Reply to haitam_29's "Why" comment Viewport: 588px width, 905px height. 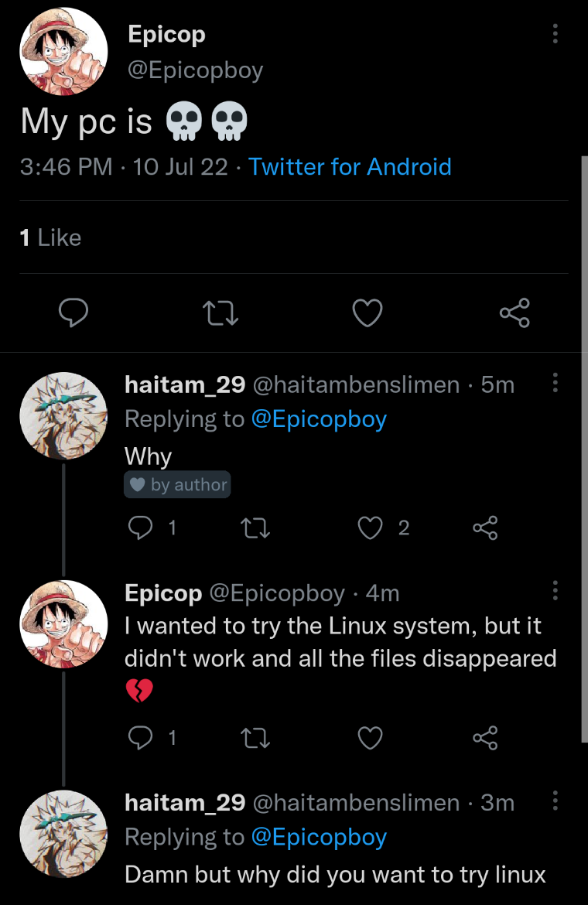pos(142,528)
